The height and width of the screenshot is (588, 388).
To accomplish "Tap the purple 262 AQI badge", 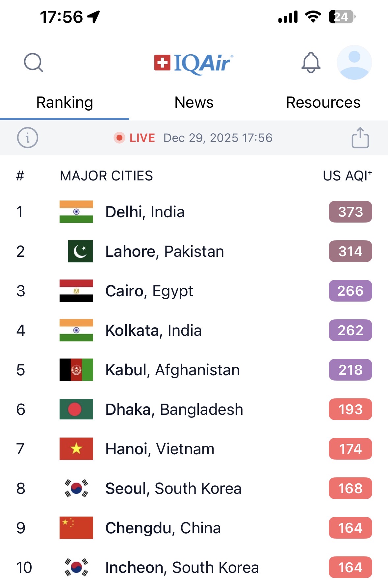I will (350, 330).
